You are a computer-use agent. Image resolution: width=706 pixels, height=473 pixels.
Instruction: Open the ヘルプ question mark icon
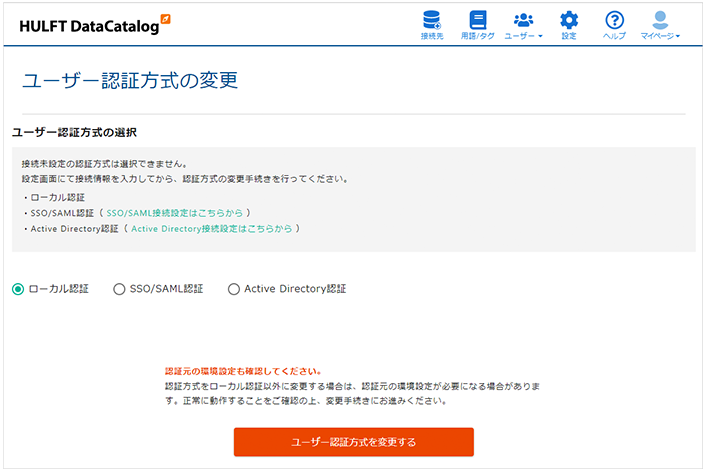click(615, 19)
